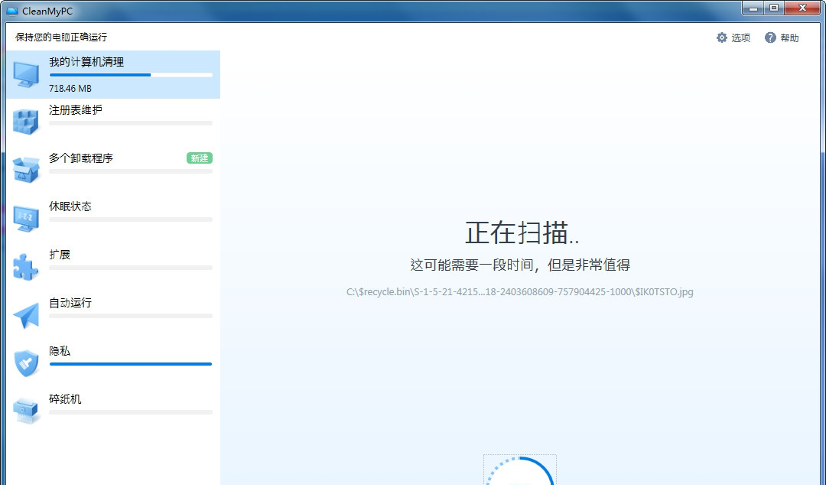Image resolution: width=826 pixels, height=504 pixels.
Task: Click the autorun paper plane icon
Action: [x=26, y=315]
